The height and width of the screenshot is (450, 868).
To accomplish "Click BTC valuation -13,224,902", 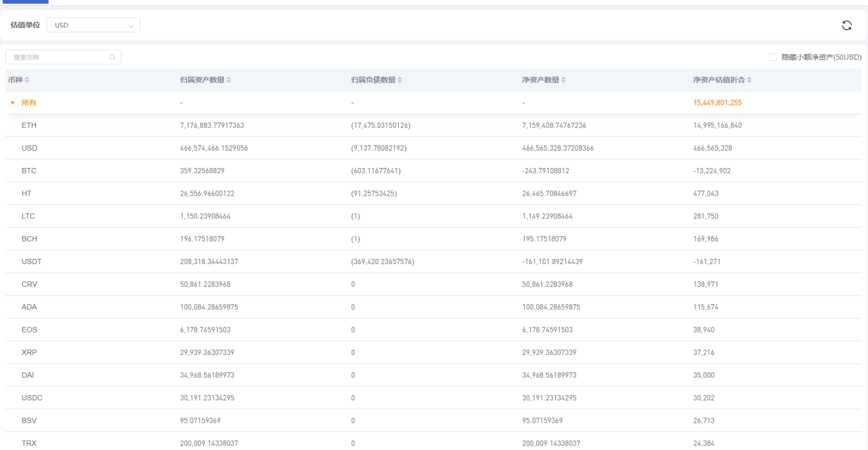I will [x=711, y=171].
